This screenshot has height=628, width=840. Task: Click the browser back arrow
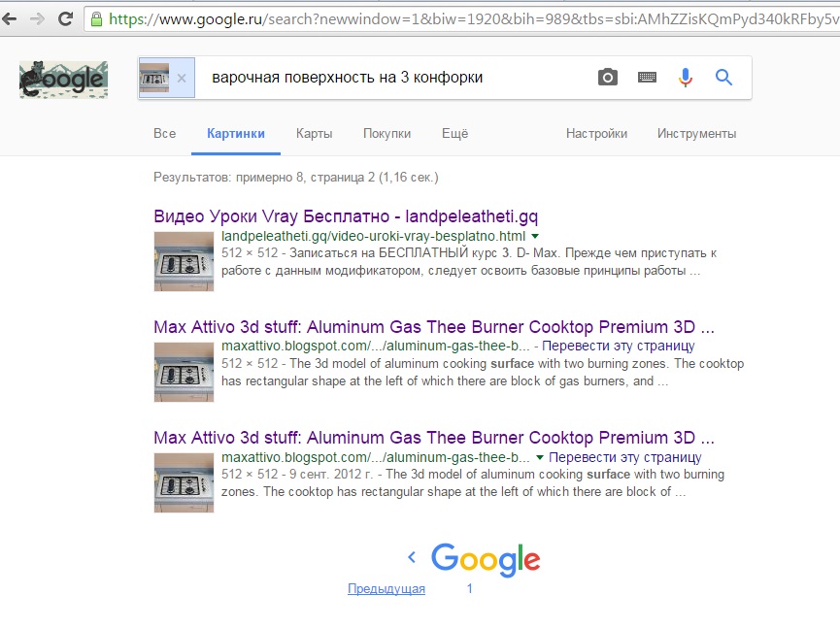10,19
